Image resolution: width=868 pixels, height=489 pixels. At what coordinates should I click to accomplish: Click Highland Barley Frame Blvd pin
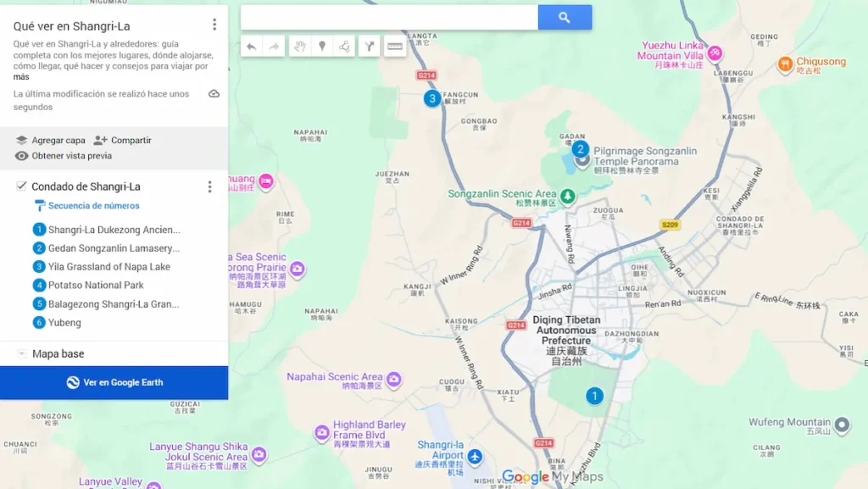[321, 432]
